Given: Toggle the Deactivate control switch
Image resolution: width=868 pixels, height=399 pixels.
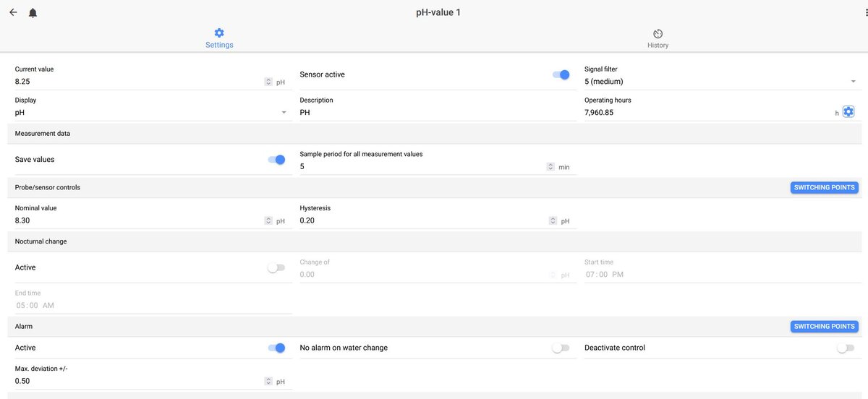Looking at the screenshot, I should tap(846, 348).
